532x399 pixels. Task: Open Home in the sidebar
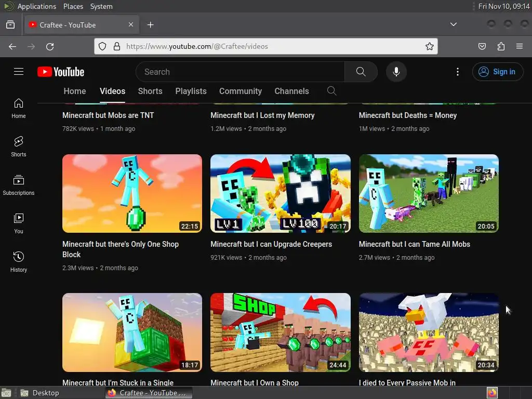(18, 109)
